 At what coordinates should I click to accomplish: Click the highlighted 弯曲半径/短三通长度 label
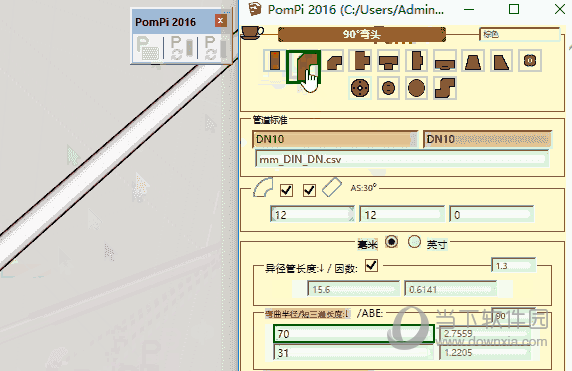(307, 314)
